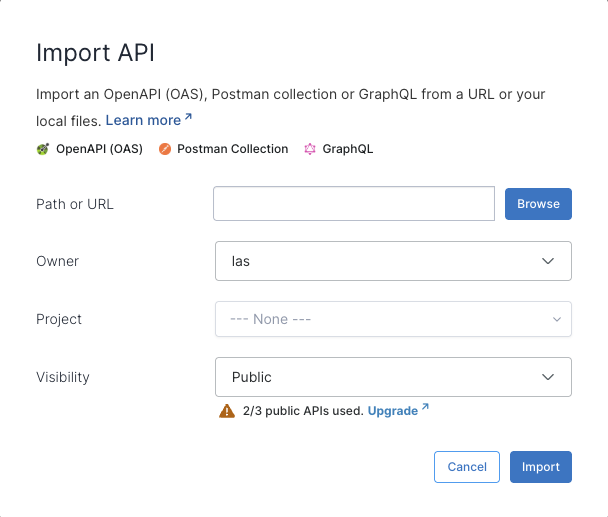
Task: Open the Visibility dropdown set to Public
Action: click(x=393, y=377)
